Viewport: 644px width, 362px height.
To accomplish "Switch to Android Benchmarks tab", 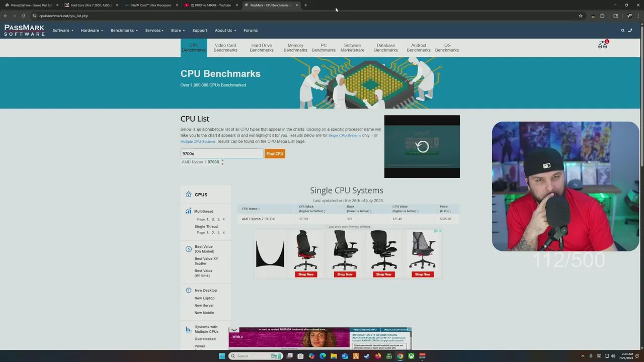I will coord(419,48).
